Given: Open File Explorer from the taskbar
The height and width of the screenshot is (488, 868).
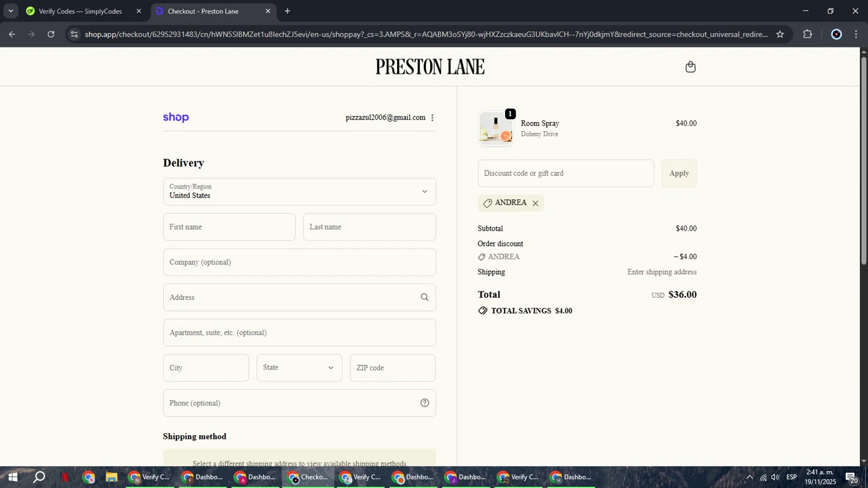Looking at the screenshot, I should 111,478.
